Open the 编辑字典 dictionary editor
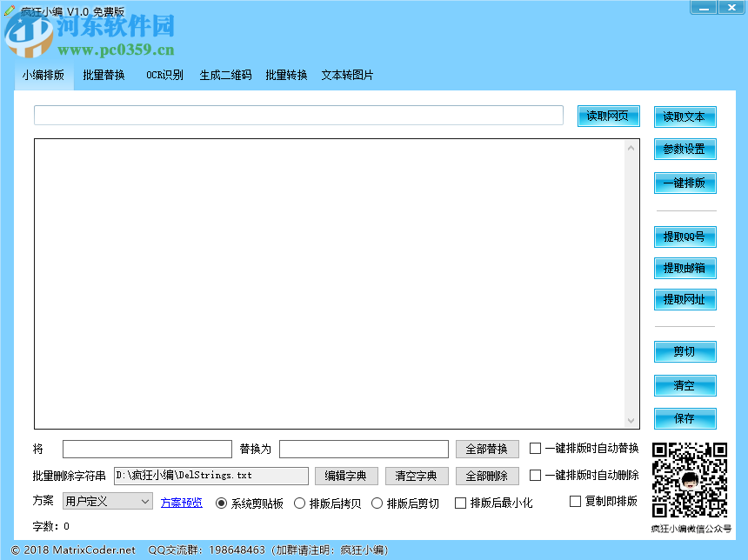This screenshot has width=748, height=560. point(348,476)
